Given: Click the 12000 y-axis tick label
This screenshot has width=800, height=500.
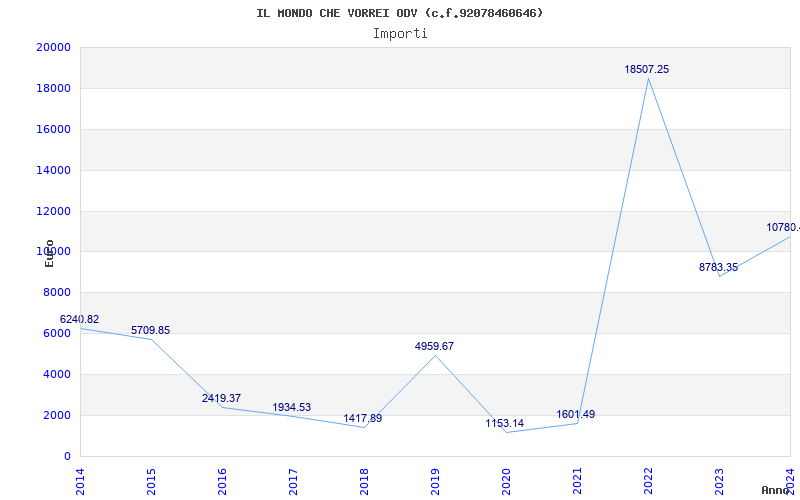Looking at the screenshot, I should [x=54, y=211].
